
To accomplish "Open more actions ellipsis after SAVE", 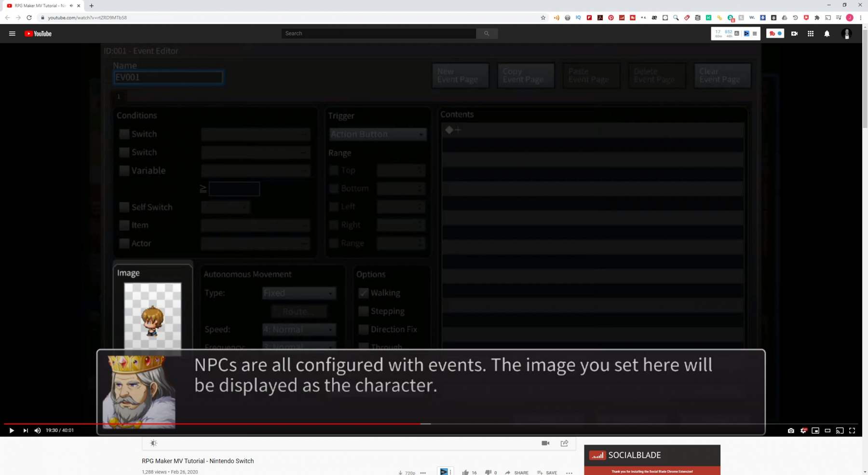I will pos(569,473).
